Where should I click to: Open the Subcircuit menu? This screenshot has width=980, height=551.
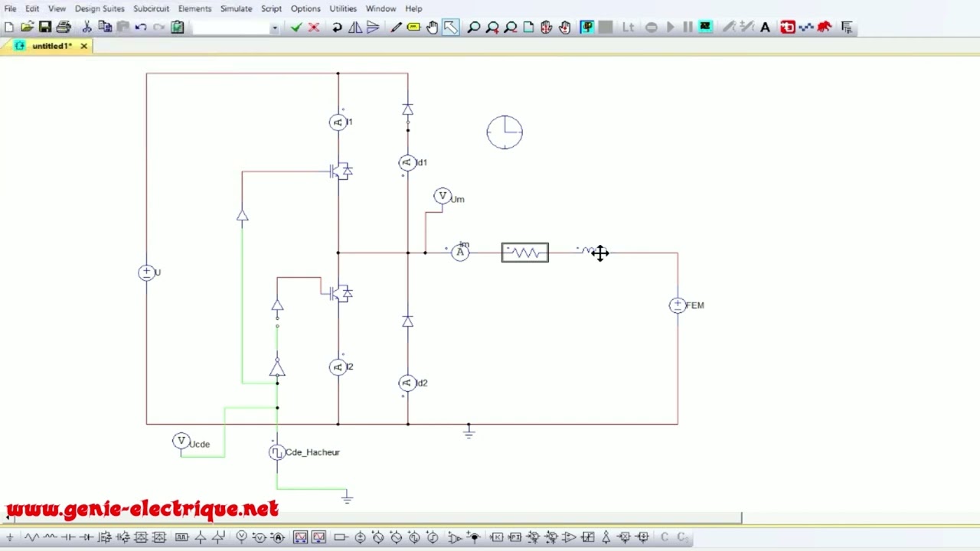(x=151, y=8)
